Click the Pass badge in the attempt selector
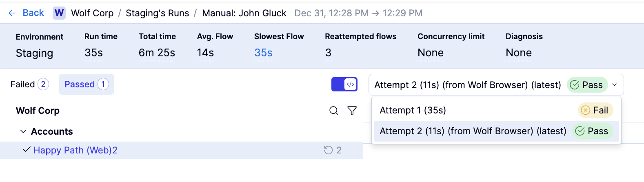 click(587, 85)
